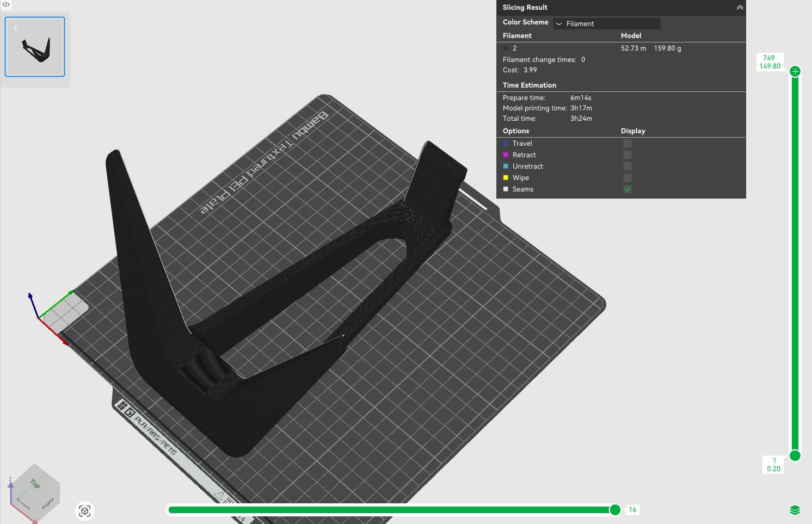Screen dimensions: 812x524
Task: Click the 'Filament change times: 0' text
Action: pyautogui.click(x=544, y=60)
